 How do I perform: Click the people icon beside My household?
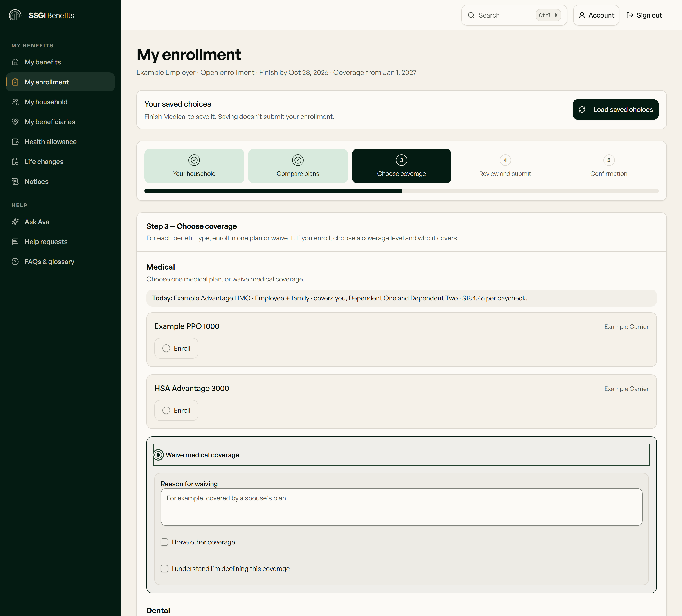pyautogui.click(x=15, y=102)
